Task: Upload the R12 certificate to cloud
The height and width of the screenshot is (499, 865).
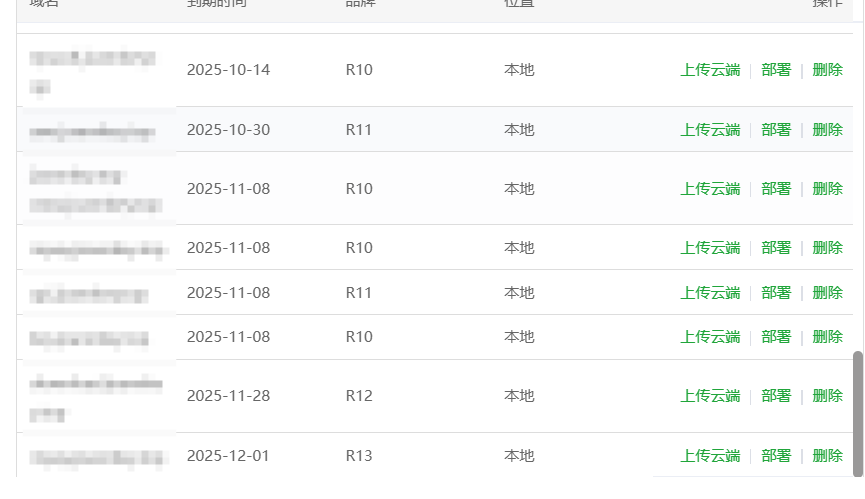Action: [x=710, y=396]
